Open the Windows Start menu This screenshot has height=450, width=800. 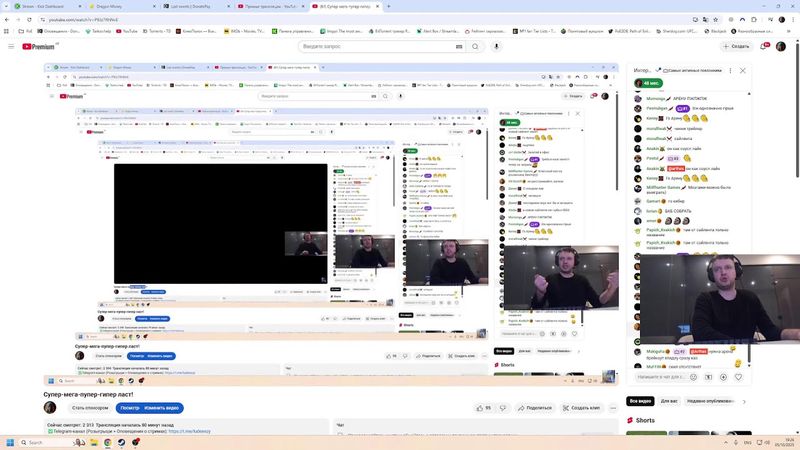click(11, 442)
